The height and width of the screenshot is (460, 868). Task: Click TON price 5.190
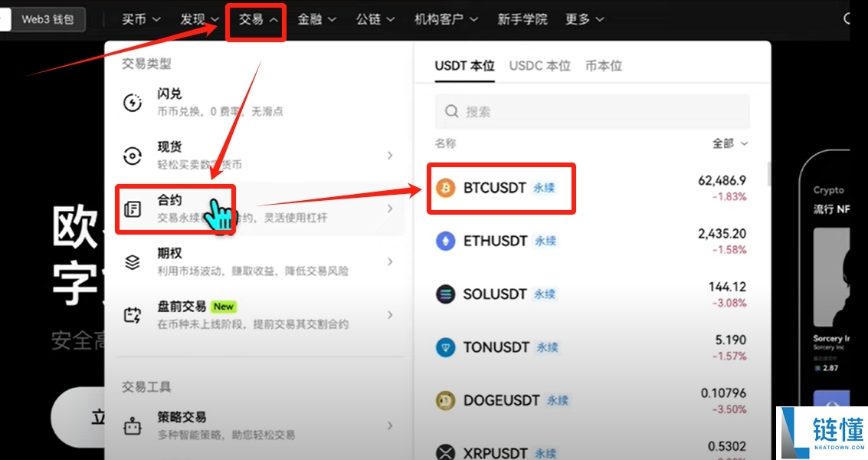pos(731,340)
